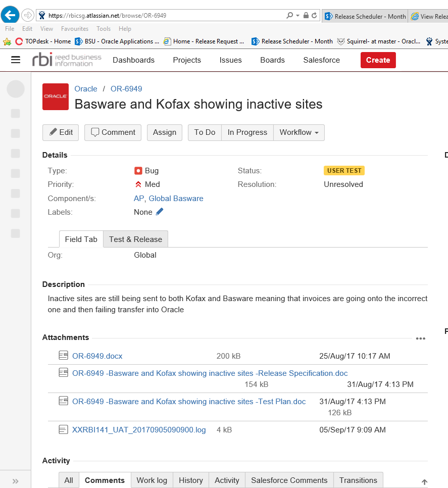Screen dimensions: 448x488
Task: Click the Comment button
Action: tap(113, 132)
